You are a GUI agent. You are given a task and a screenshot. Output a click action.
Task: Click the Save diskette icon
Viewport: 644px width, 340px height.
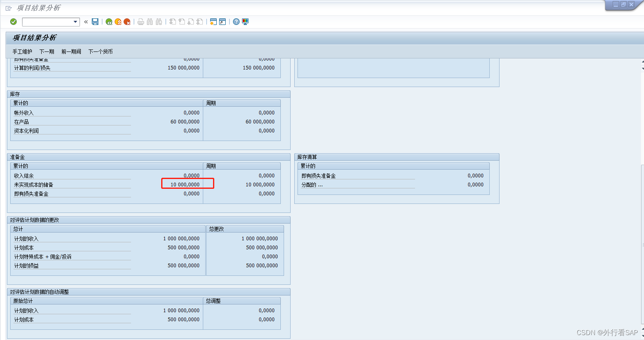click(95, 22)
